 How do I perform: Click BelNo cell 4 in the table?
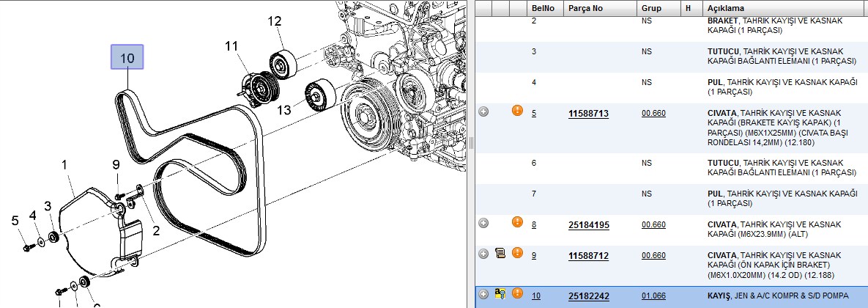coord(534,83)
